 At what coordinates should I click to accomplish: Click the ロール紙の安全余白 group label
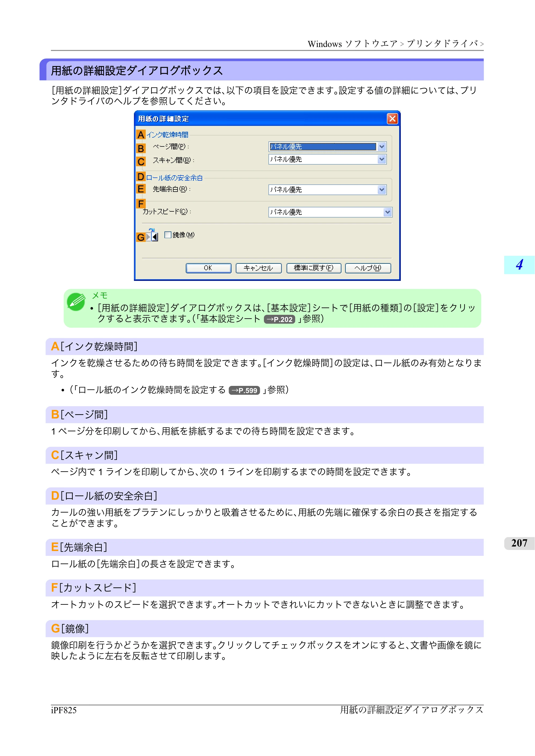pos(174,178)
